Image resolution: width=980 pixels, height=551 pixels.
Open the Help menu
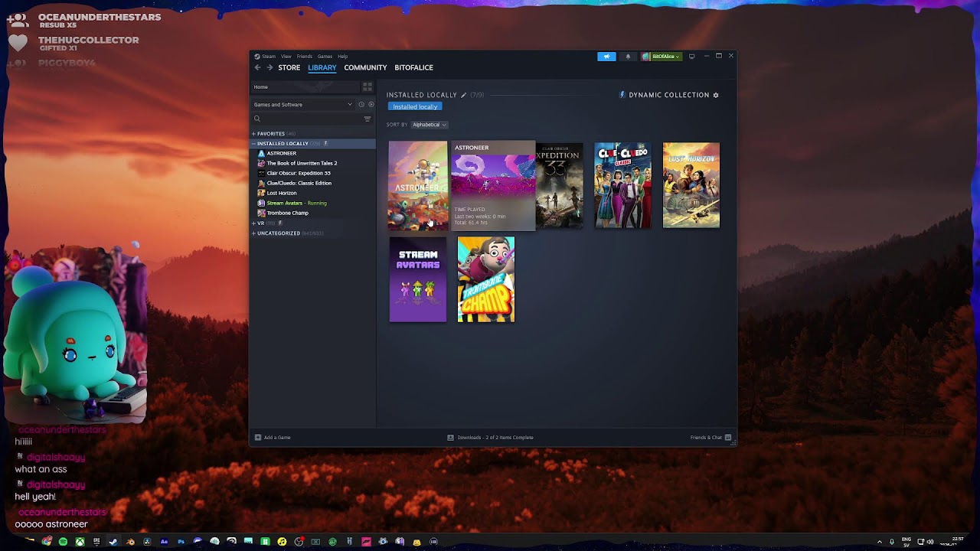(x=342, y=57)
